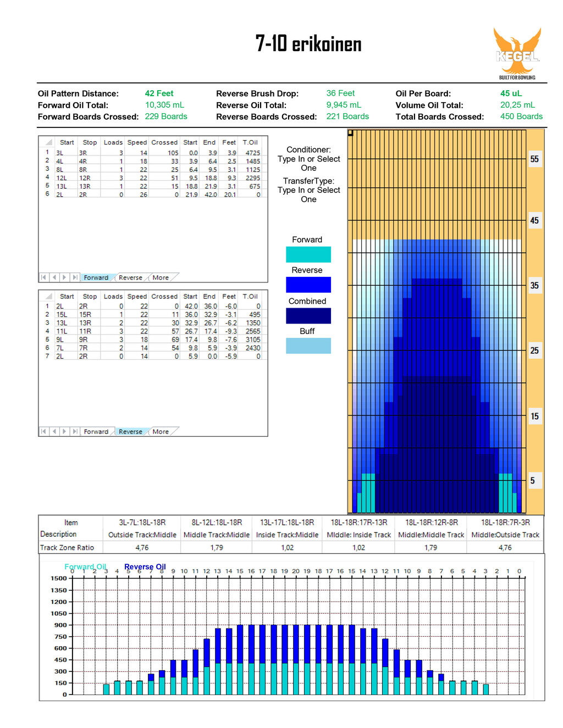The height and width of the screenshot is (728, 563).
Task: Click previous-tab arrow in forward loads table
Action: (x=54, y=277)
